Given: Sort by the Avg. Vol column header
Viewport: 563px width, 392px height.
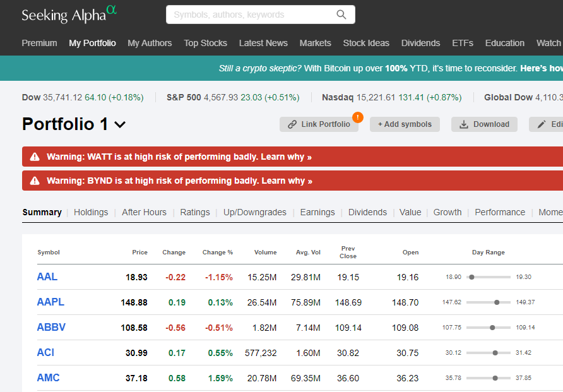Looking at the screenshot, I should tap(308, 252).
